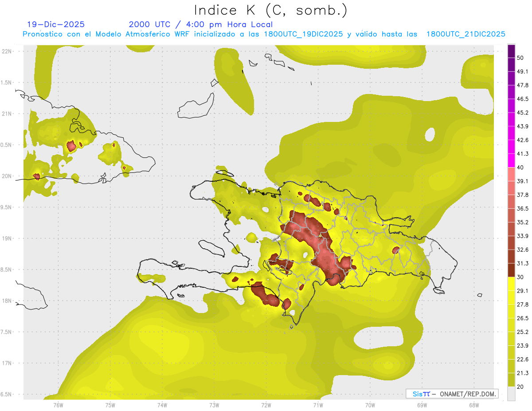Click the "22N" latitude axis label

(6, 51)
